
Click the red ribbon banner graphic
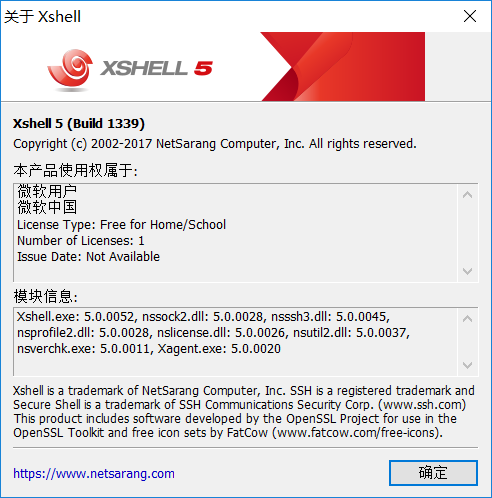(343, 66)
